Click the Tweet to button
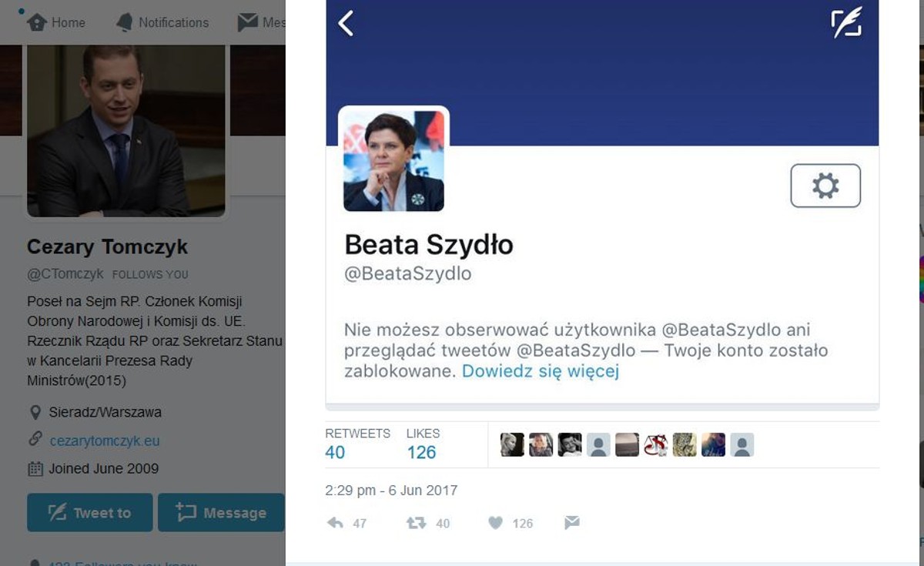 89,513
